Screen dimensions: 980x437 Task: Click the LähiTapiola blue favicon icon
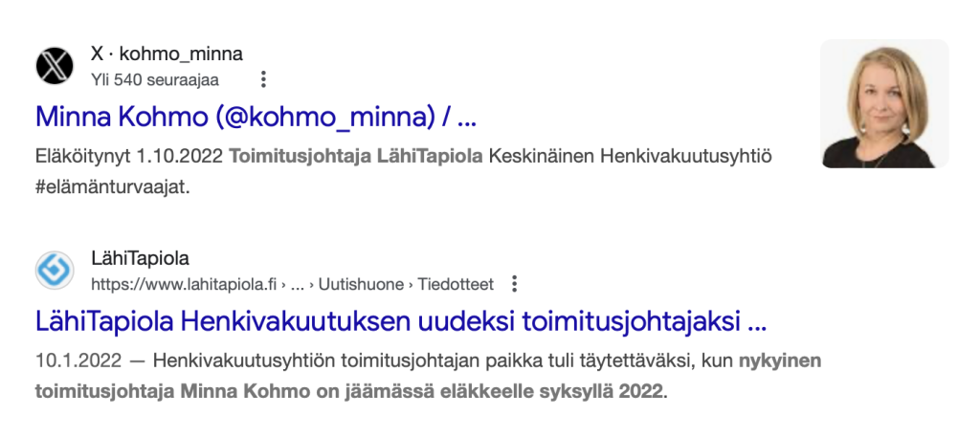coord(55,271)
